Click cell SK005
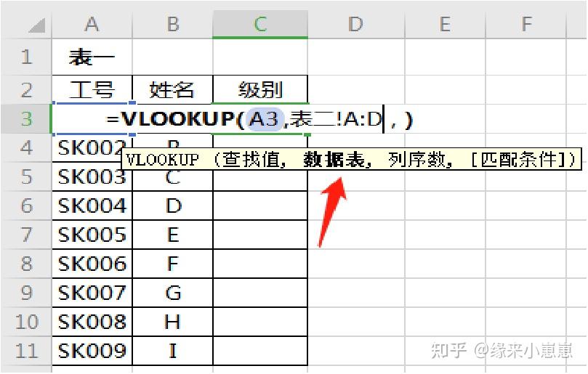The image size is (588, 374). (92, 235)
